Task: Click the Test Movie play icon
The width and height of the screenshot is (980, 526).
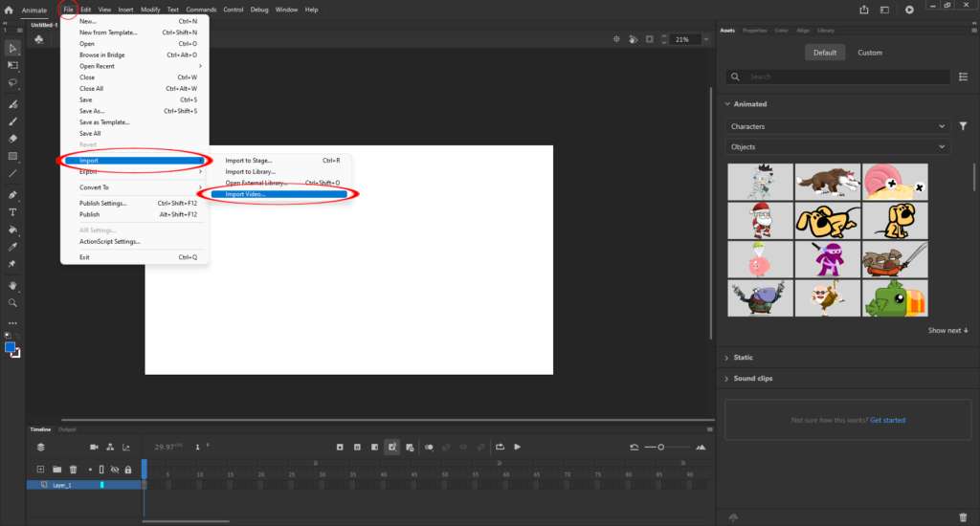Action: coord(909,10)
